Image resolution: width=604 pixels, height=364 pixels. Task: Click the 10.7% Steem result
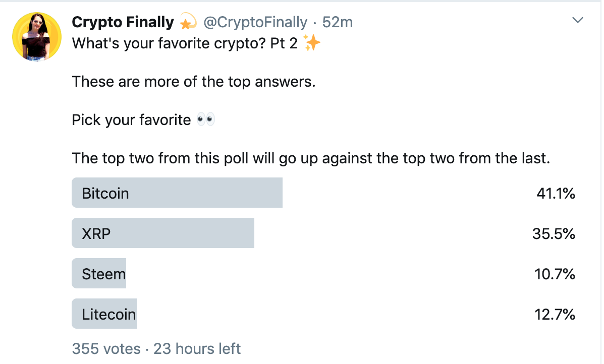coord(555,274)
